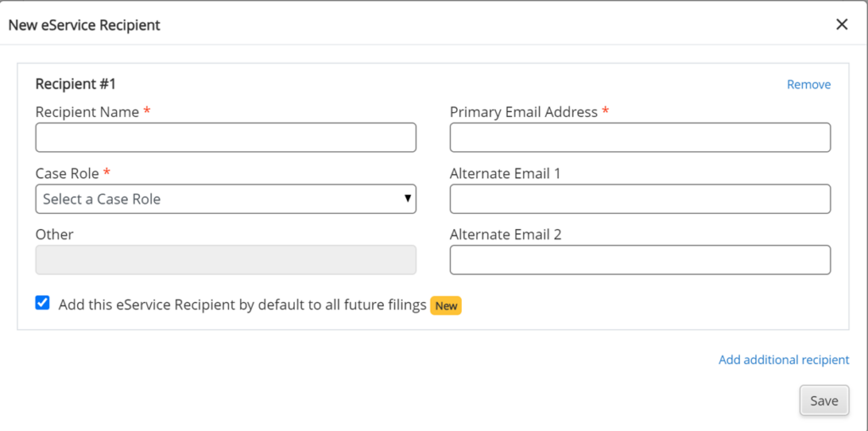
Task: Focus the Recipient Name text field
Action: pos(225,137)
